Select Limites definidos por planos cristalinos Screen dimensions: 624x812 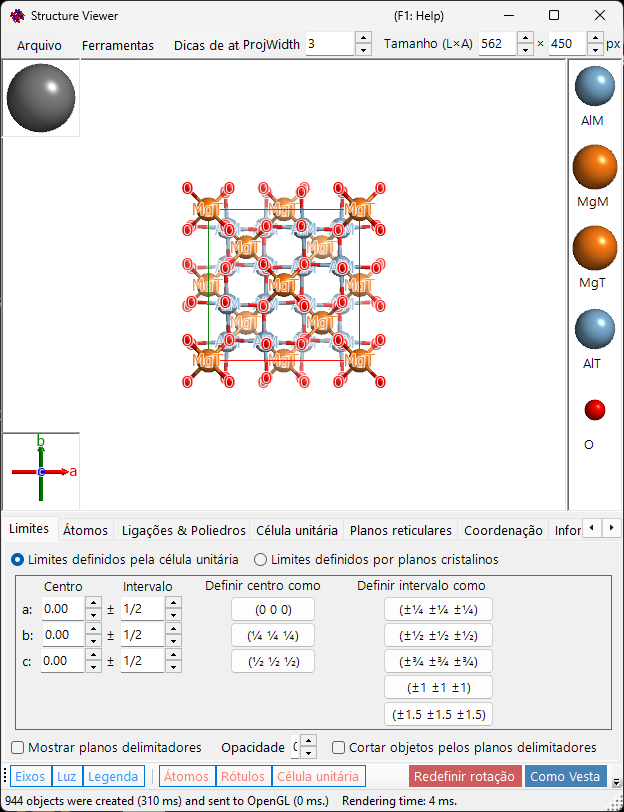(376, 560)
